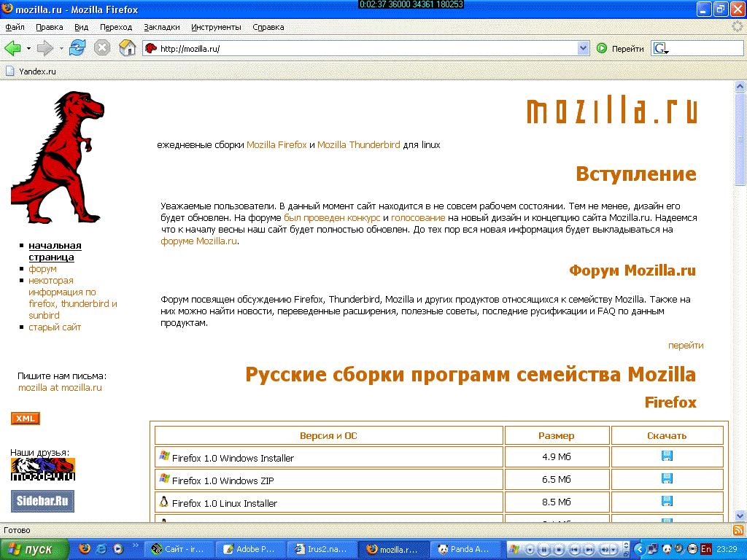This screenshot has height=560, width=747.
Task: Switch to Irus2.na... taskbar window
Action: click(322, 549)
